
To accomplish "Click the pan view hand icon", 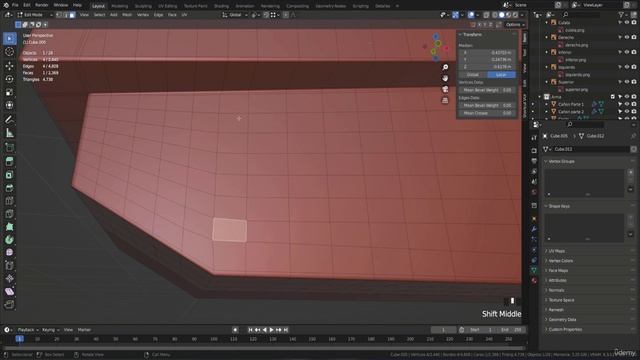I will pos(445,78).
